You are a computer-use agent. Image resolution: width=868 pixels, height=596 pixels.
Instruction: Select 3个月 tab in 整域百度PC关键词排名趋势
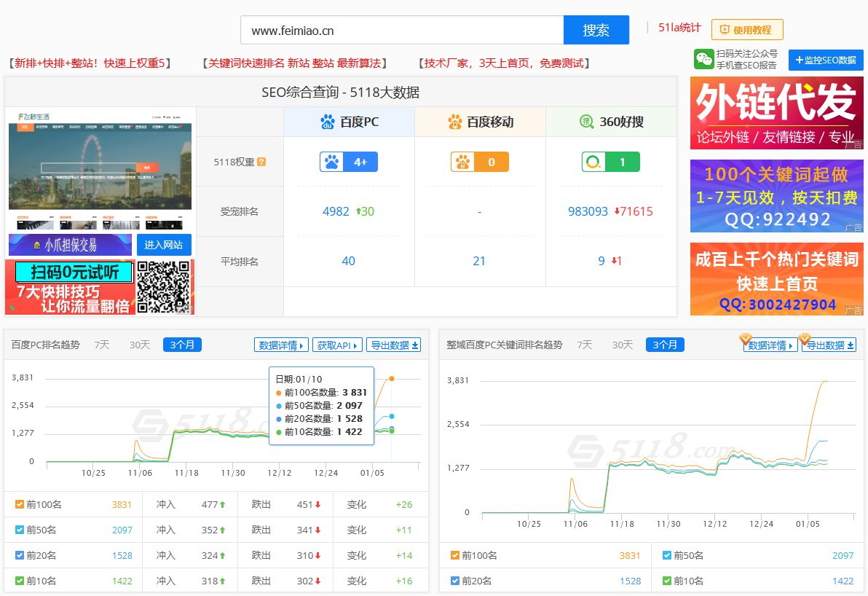pyautogui.click(x=665, y=345)
